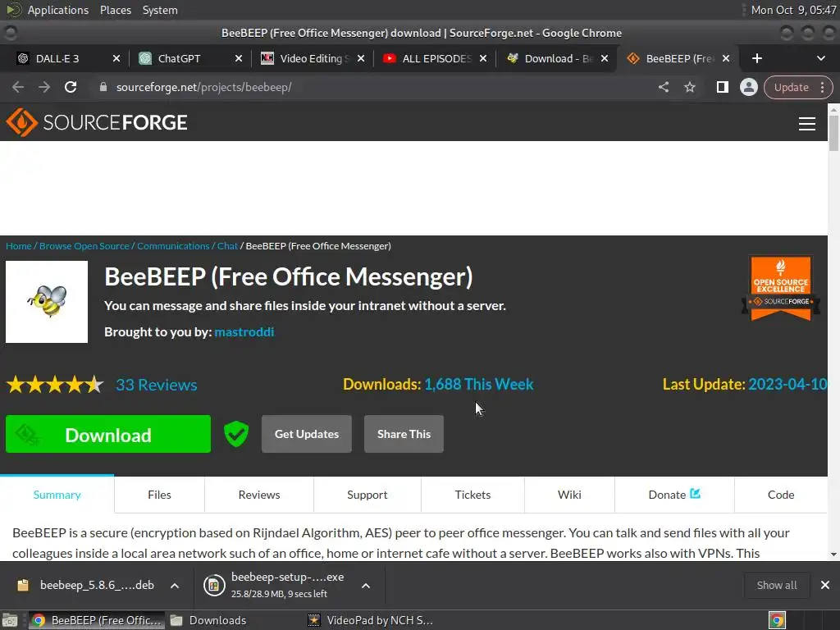This screenshot has height=630, width=840.
Task: Select the Tickets tab
Action: pyautogui.click(x=472, y=495)
